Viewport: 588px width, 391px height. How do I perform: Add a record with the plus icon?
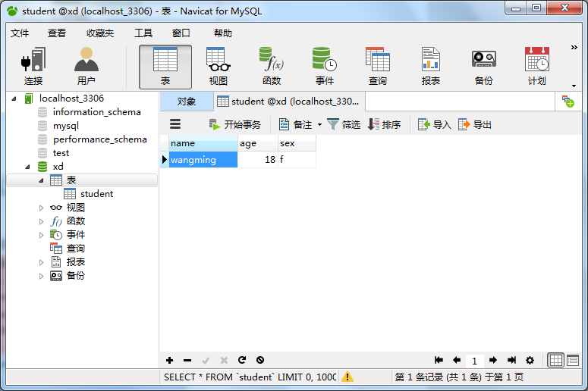point(169,360)
